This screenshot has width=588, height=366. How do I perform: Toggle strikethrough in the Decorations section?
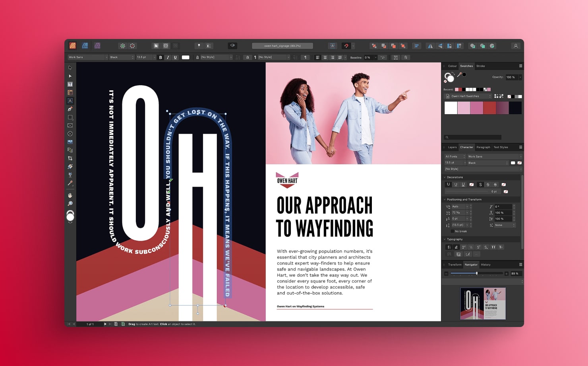click(488, 185)
